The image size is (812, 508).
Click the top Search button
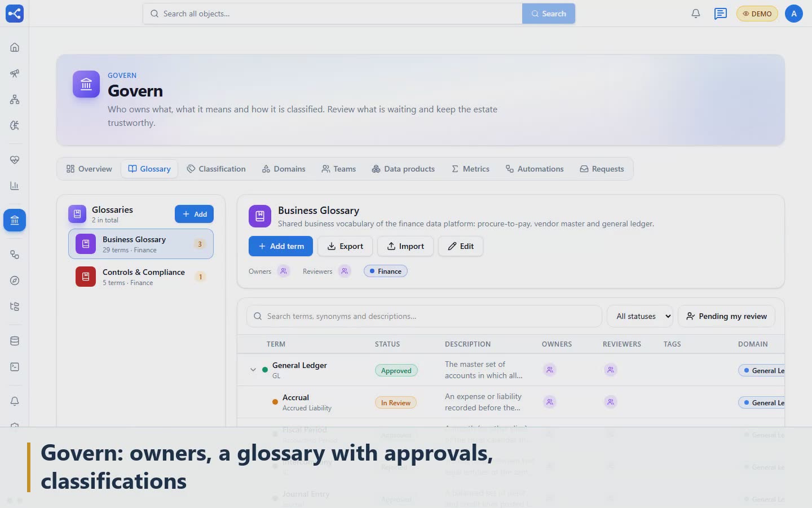coord(549,14)
